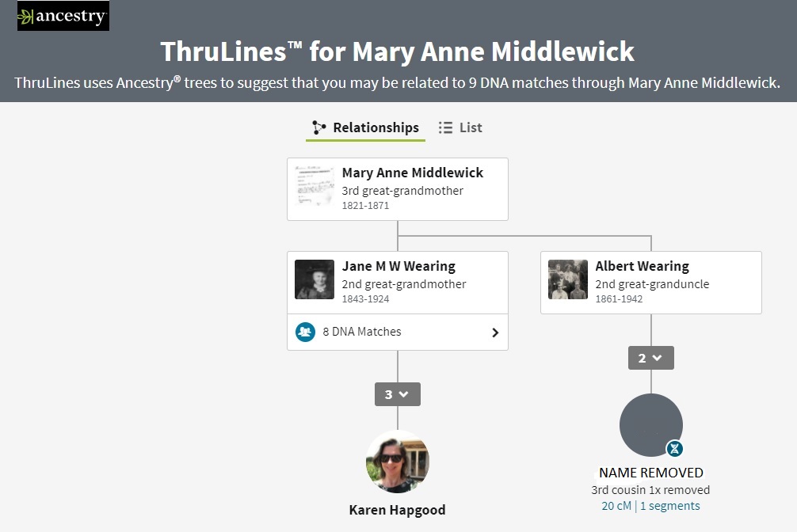Image resolution: width=797 pixels, height=532 pixels.
Task: Click the Karen Hapgood name label
Action: (397, 510)
